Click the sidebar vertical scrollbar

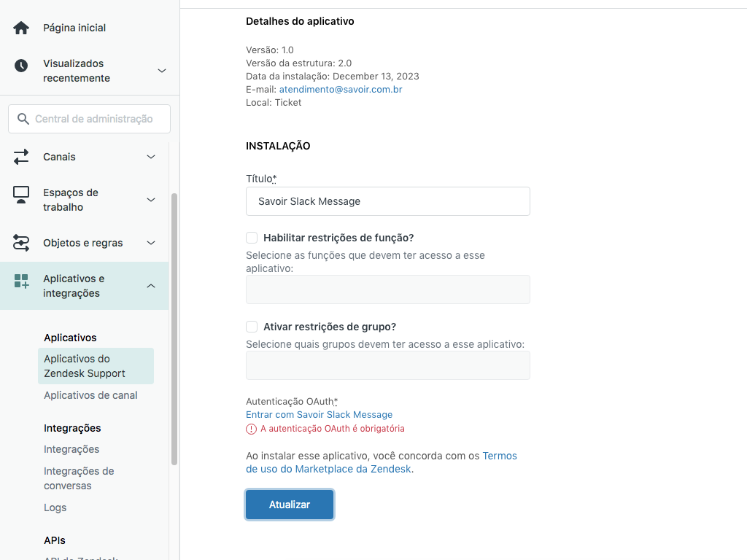[174, 328]
